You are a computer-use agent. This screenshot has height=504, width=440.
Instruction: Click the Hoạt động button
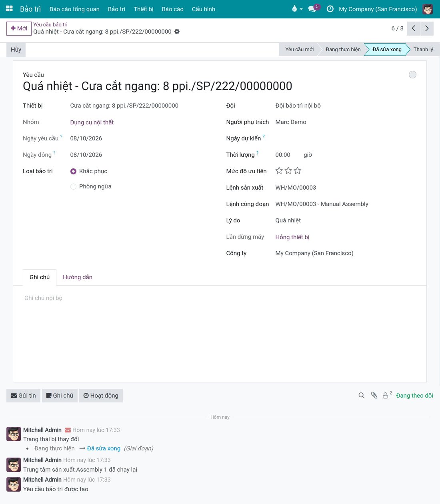pyautogui.click(x=101, y=396)
